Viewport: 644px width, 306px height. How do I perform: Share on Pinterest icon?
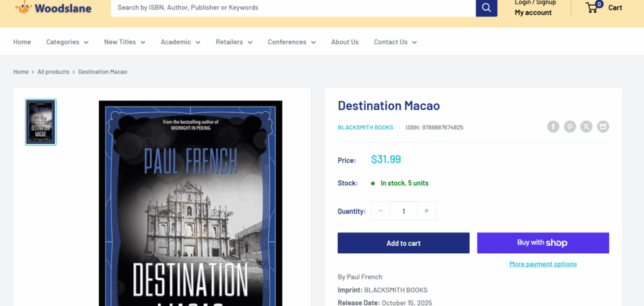pyautogui.click(x=570, y=127)
